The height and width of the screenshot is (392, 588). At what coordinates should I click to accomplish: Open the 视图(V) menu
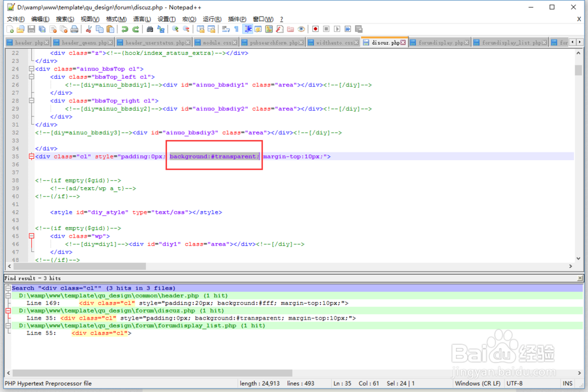[x=90, y=19]
